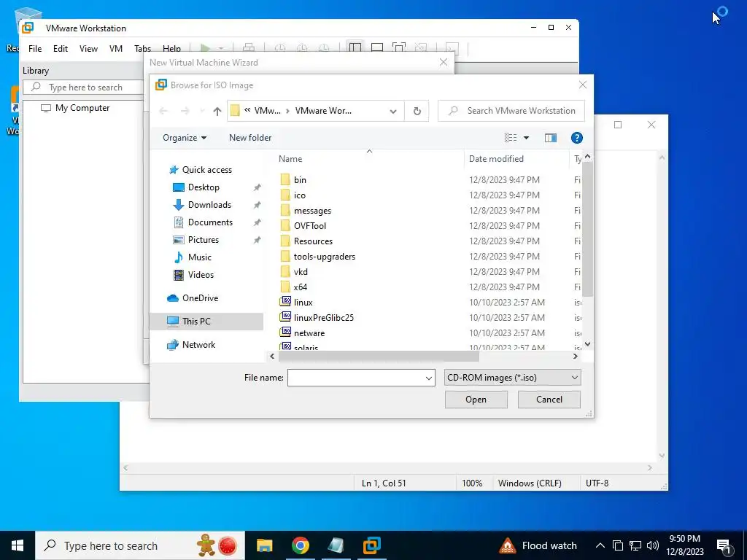The image size is (747, 560).
Task: Go to Desktop in Quick access
Action: (x=204, y=187)
